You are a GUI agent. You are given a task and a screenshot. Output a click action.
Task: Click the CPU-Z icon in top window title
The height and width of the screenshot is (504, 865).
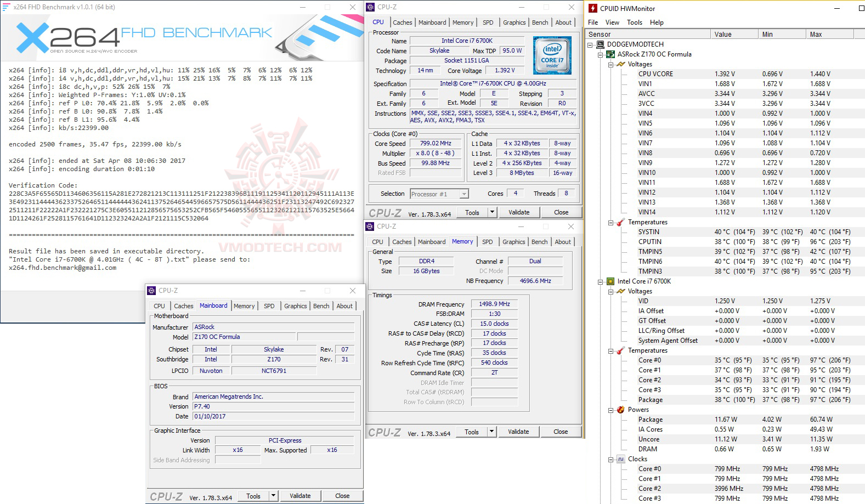(371, 7)
